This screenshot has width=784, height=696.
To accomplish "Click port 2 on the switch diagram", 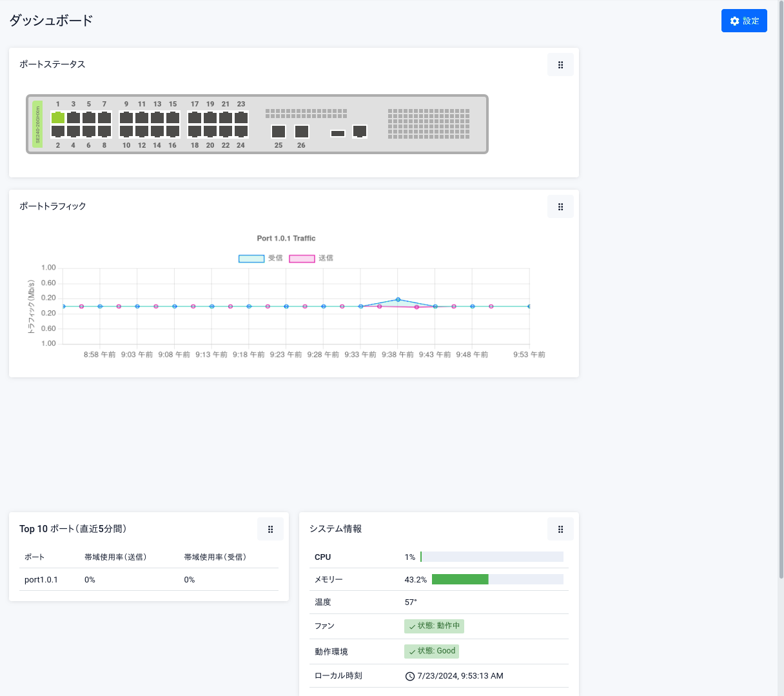I will [x=58, y=131].
